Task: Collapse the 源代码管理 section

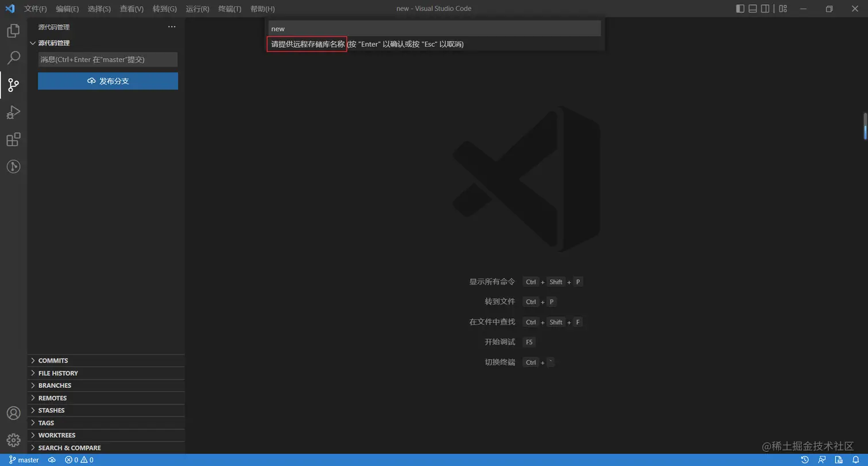Action: point(106,43)
